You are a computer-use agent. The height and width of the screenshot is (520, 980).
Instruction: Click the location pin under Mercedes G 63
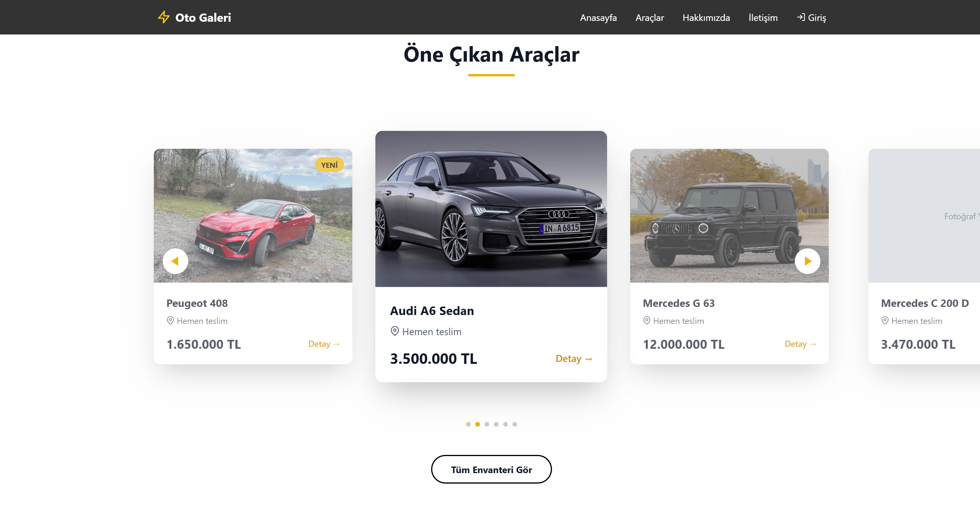pyautogui.click(x=646, y=320)
